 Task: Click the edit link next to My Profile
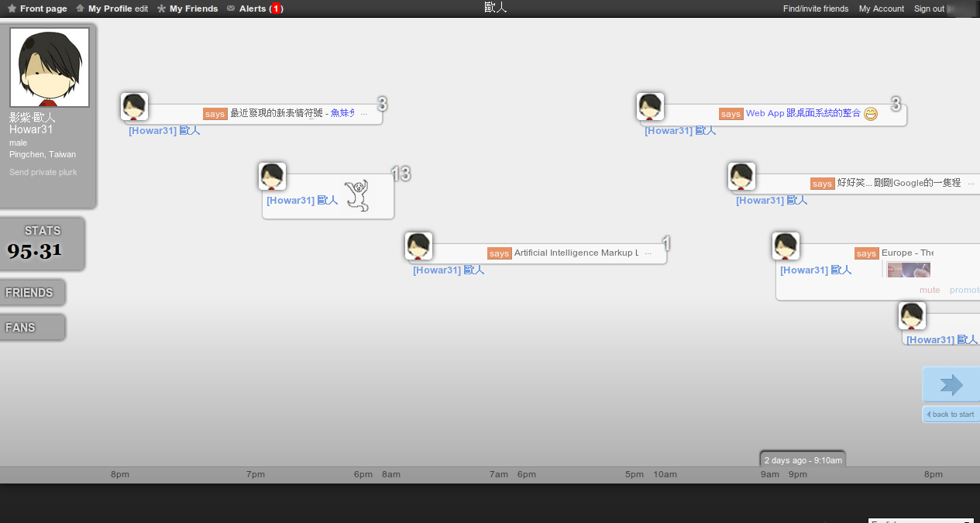[141, 9]
